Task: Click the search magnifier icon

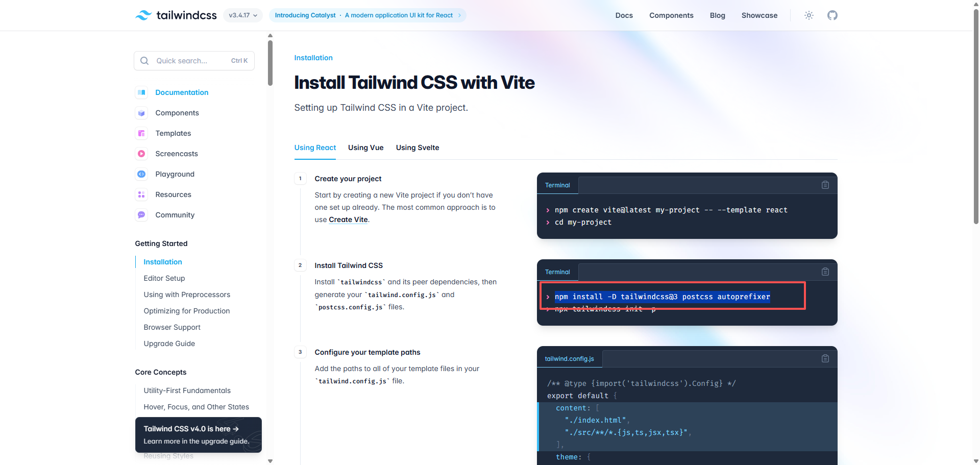Action: pos(144,61)
